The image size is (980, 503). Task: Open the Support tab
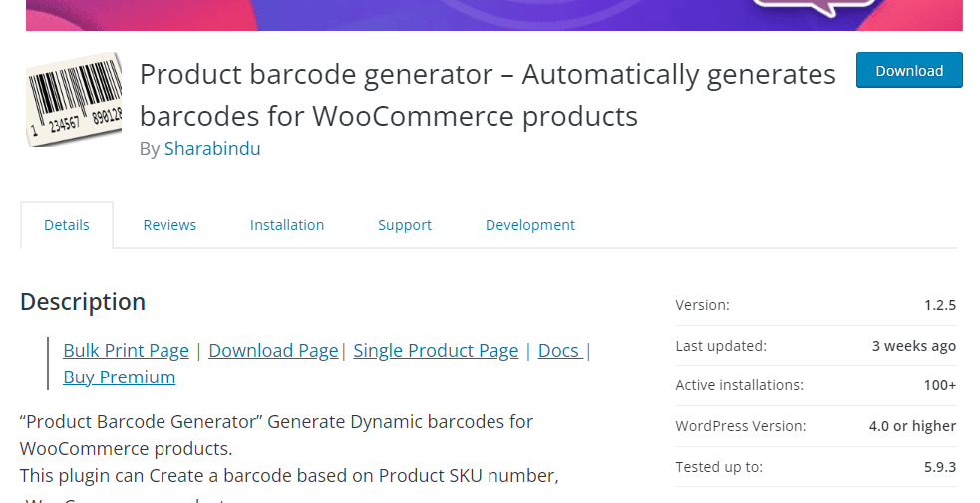tap(405, 225)
